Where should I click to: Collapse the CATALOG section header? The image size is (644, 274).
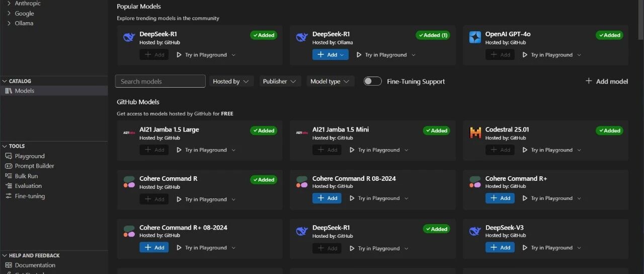click(54, 81)
